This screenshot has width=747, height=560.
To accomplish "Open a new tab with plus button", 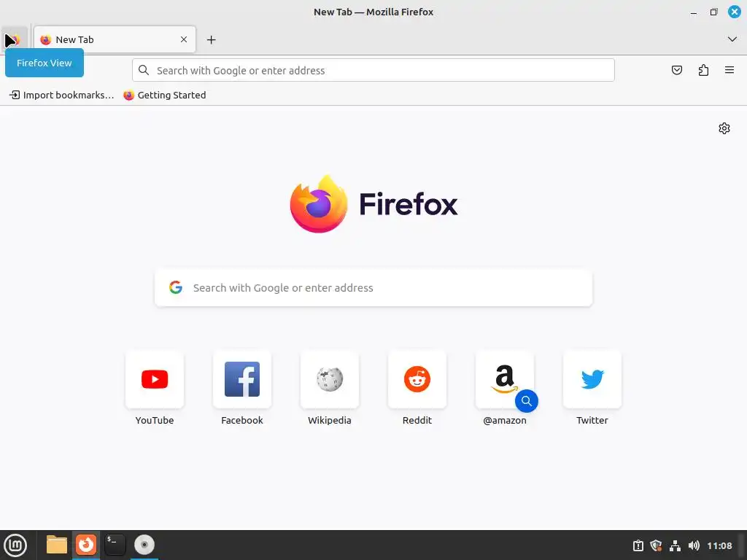I will [x=211, y=39].
